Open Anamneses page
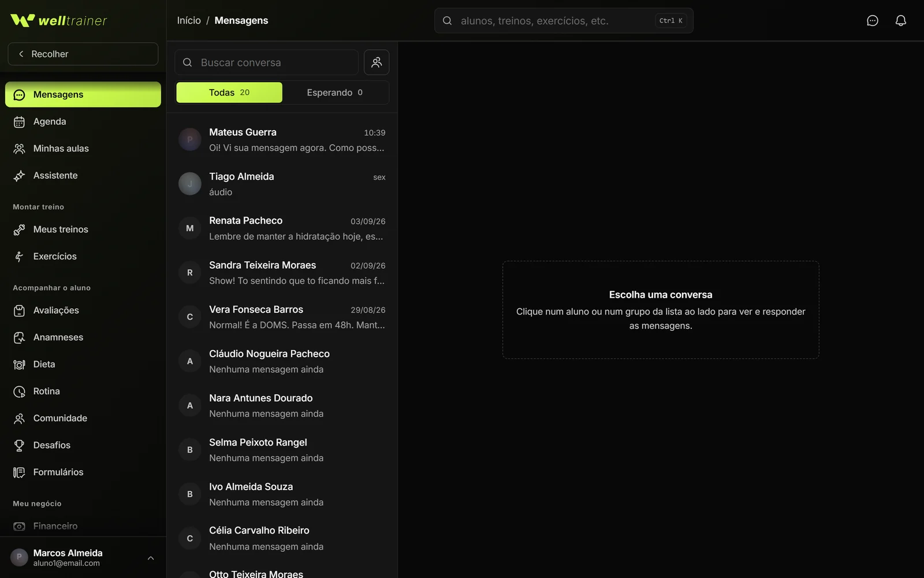The width and height of the screenshot is (924, 578). [83, 337]
